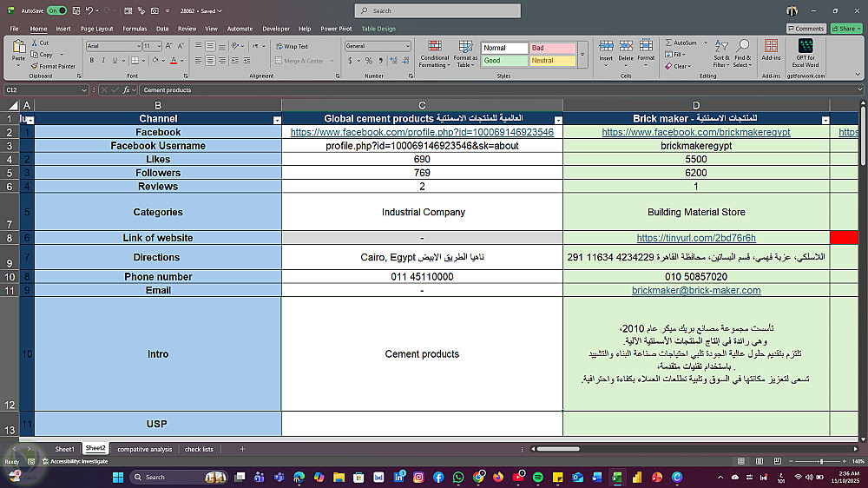Toggle align right

(x=222, y=61)
